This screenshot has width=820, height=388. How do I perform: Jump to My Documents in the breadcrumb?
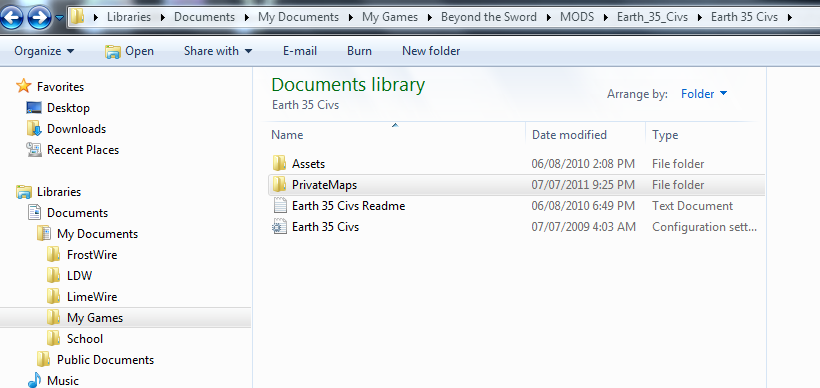point(298,17)
